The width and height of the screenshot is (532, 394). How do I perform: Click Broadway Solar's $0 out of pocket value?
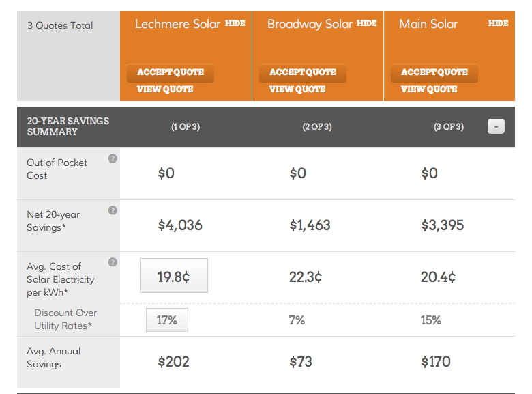pyautogui.click(x=297, y=173)
